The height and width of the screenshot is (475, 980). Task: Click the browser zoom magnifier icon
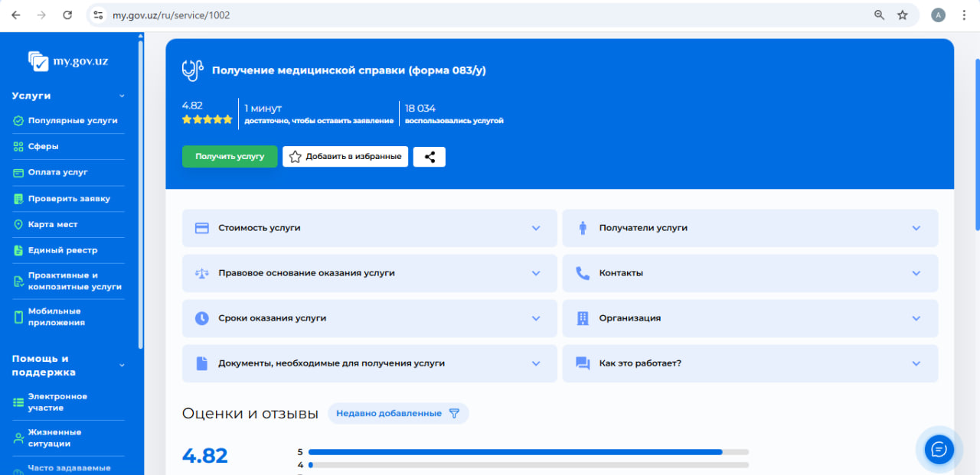tap(879, 15)
